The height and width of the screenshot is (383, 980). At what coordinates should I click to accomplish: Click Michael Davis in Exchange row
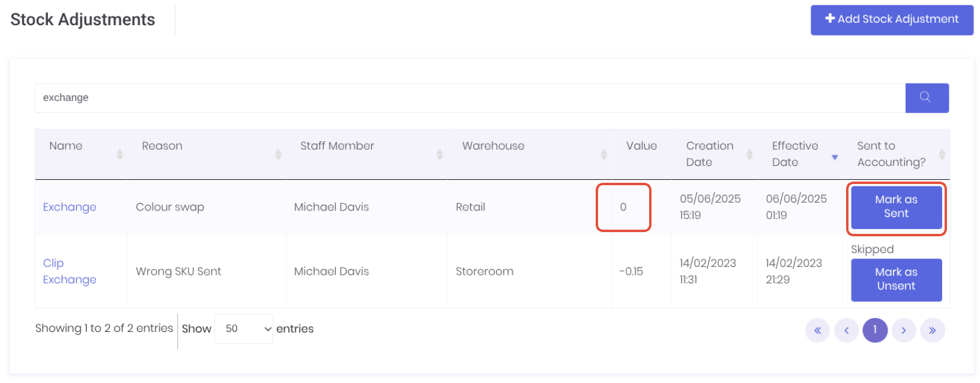pos(331,207)
